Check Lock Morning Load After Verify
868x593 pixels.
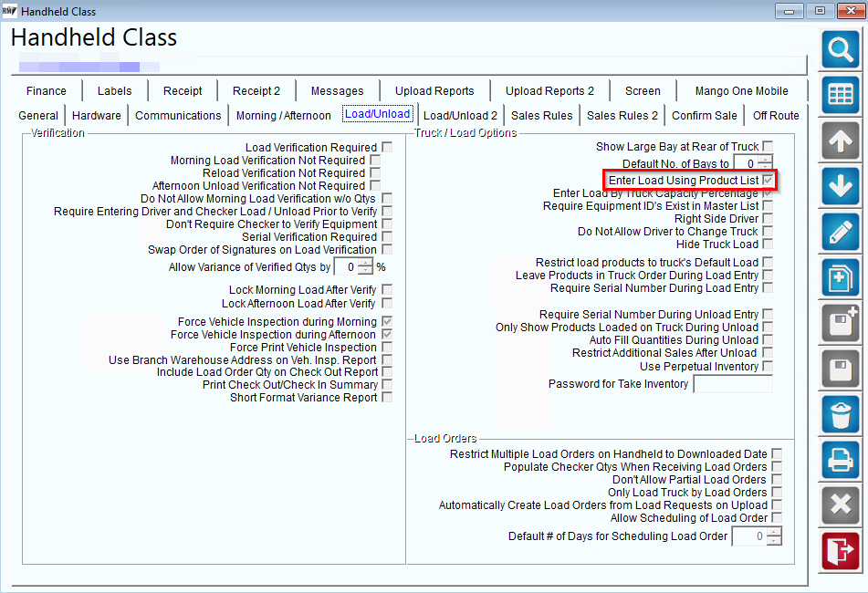pyautogui.click(x=387, y=290)
